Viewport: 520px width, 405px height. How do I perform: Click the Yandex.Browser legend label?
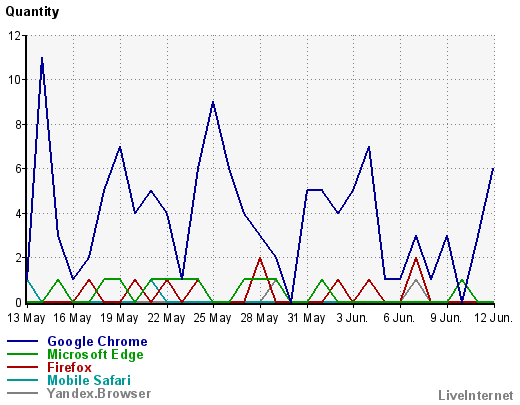[x=99, y=394]
